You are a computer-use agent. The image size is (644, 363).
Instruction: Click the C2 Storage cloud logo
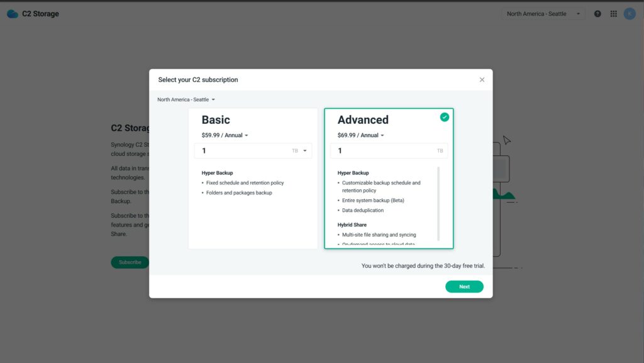[x=12, y=14]
